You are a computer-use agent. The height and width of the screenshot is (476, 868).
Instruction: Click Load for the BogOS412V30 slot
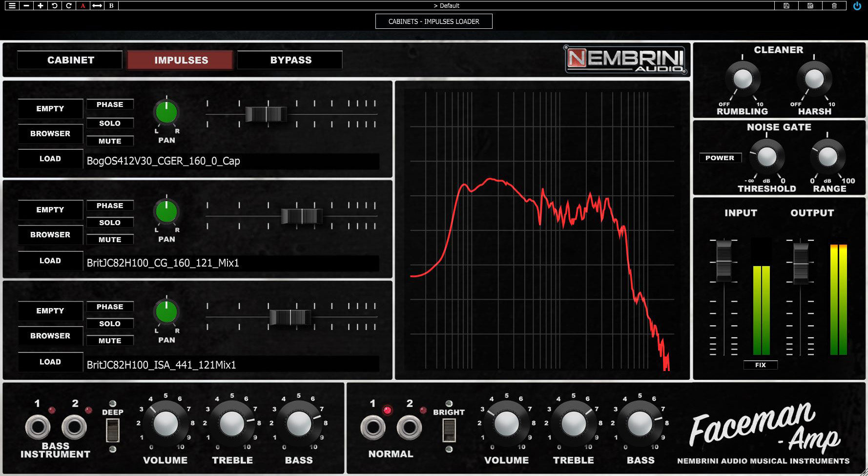pyautogui.click(x=50, y=159)
